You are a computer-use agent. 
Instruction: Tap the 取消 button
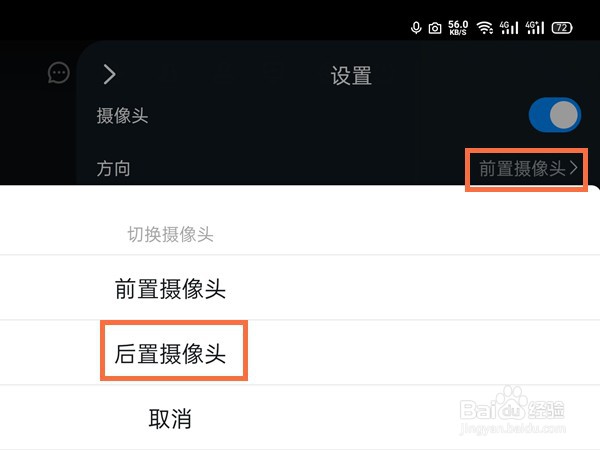tap(170, 419)
